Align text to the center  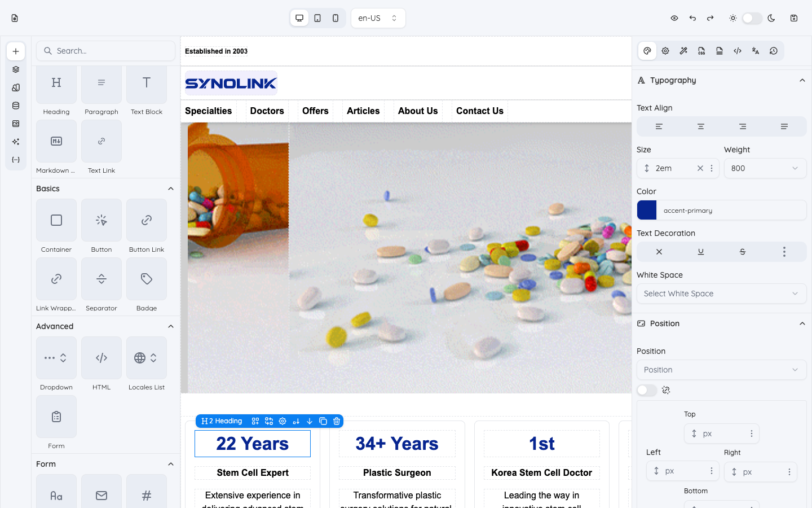click(701, 126)
